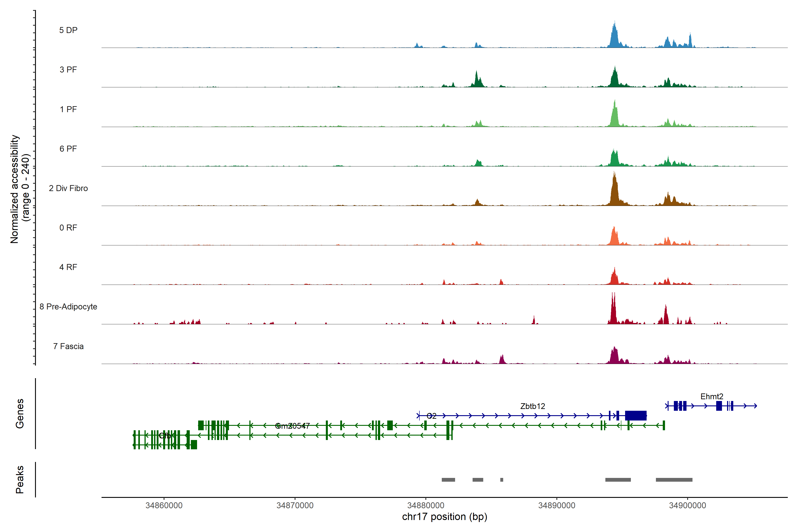Click the 1 PF track label
This screenshot has height=532, width=798.
click(68, 109)
